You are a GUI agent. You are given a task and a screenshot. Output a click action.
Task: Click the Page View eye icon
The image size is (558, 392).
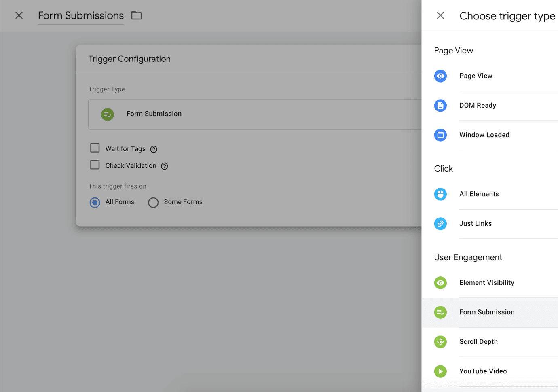[440, 76]
